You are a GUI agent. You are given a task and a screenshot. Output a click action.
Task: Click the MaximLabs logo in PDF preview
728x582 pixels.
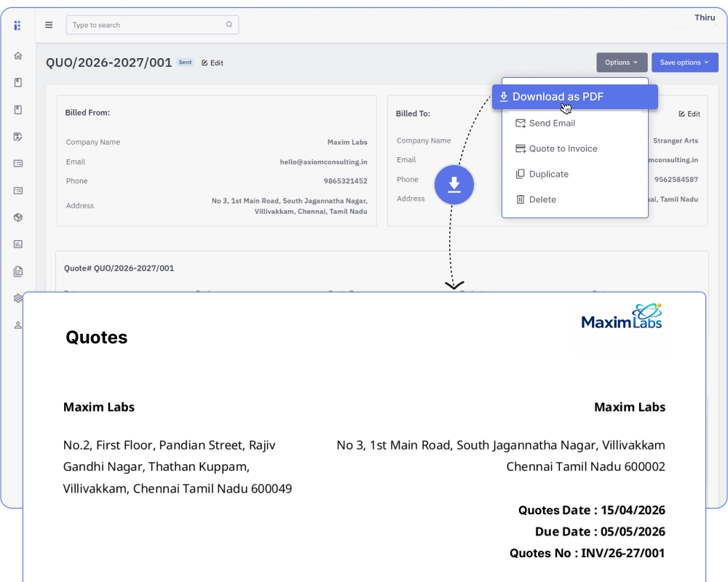click(622, 317)
